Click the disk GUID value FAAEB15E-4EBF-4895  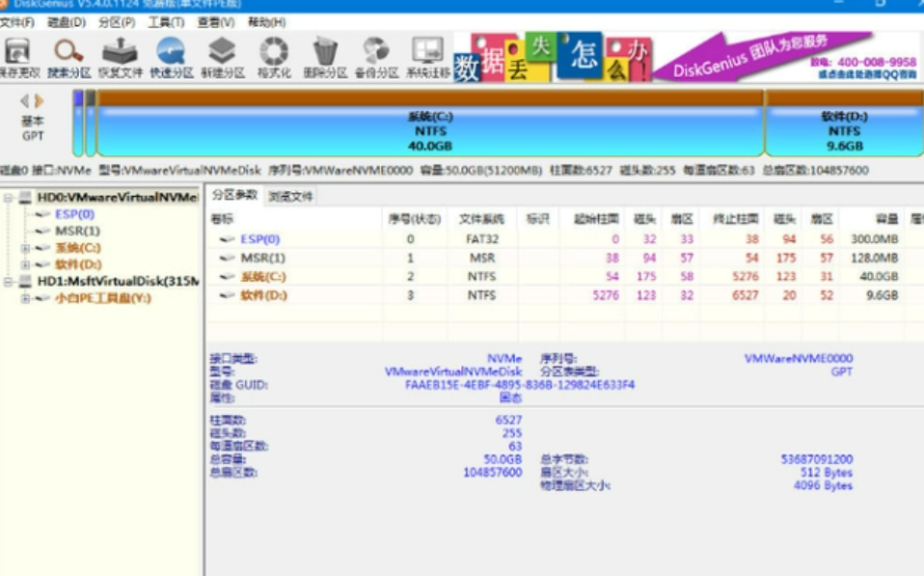pos(520,385)
